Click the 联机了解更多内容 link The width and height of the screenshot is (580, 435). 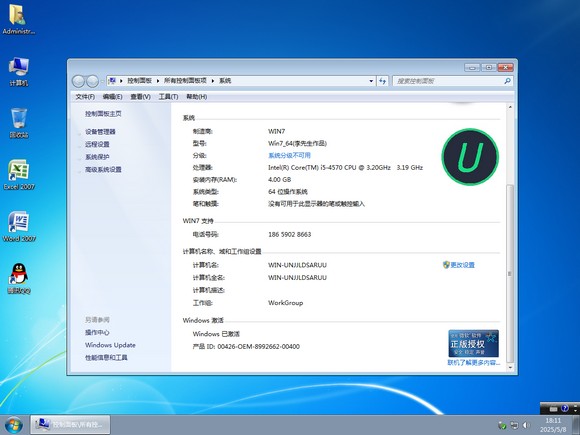coord(473,362)
